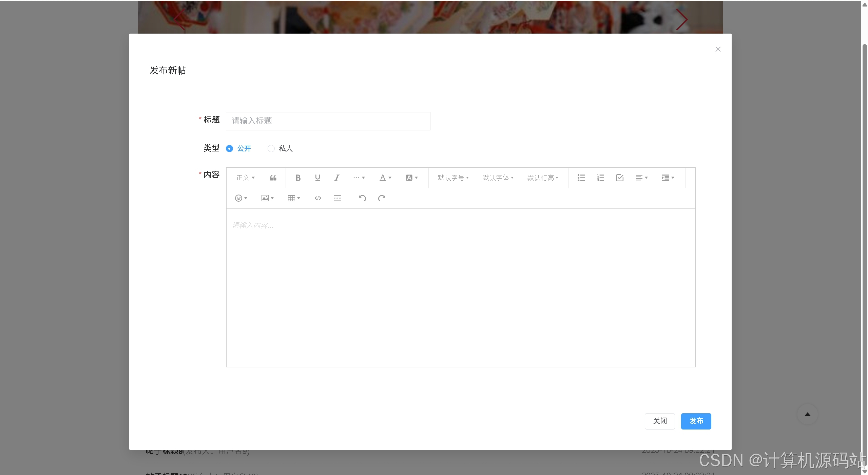Viewport: 868px width, 475px height.
Task: Insert a numbered list
Action: pyautogui.click(x=600, y=178)
